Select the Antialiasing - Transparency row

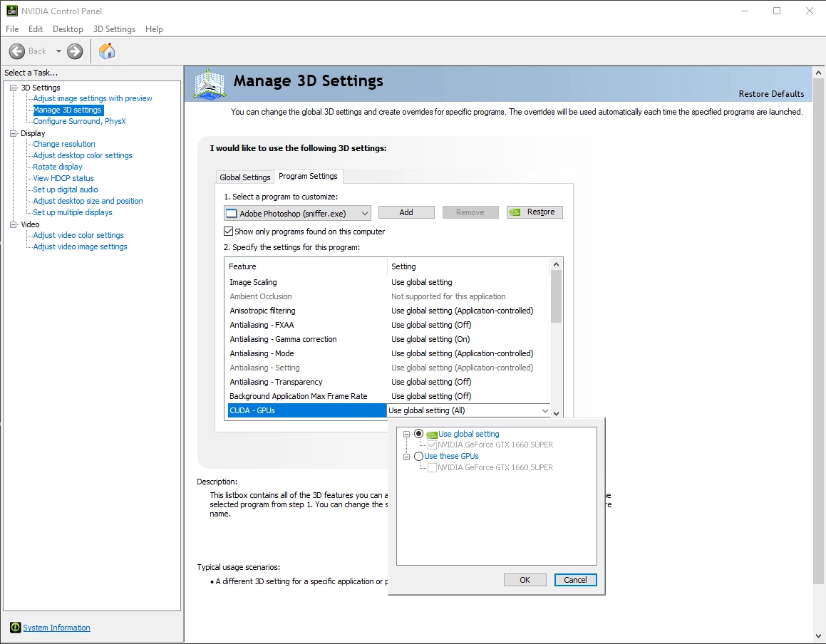pyautogui.click(x=388, y=382)
